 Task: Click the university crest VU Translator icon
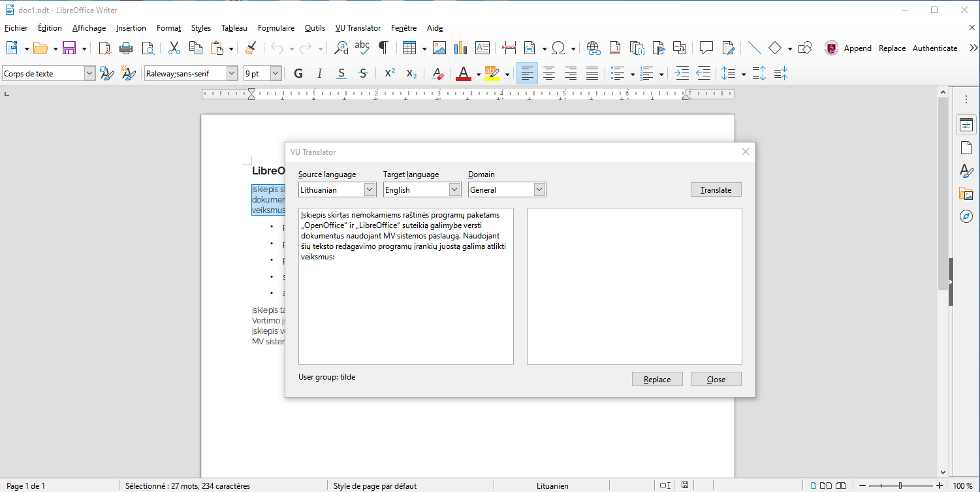click(832, 48)
